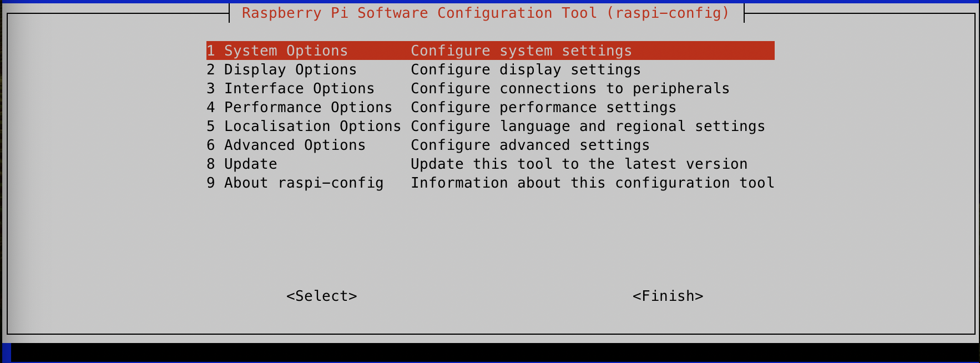The height and width of the screenshot is (363, 980).
Task: Click the raspi-config title text
Action: (486, 13)
